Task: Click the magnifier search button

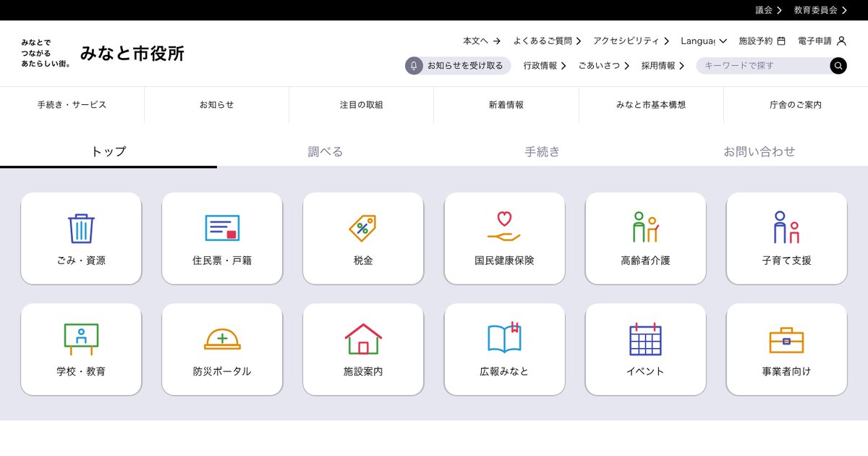Action: pos(838,66)
